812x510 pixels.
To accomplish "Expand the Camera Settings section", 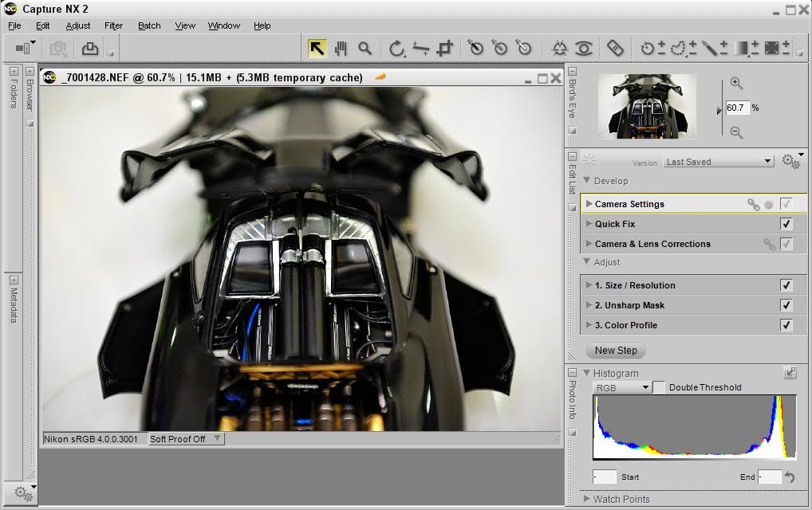I will coord(589,204).
